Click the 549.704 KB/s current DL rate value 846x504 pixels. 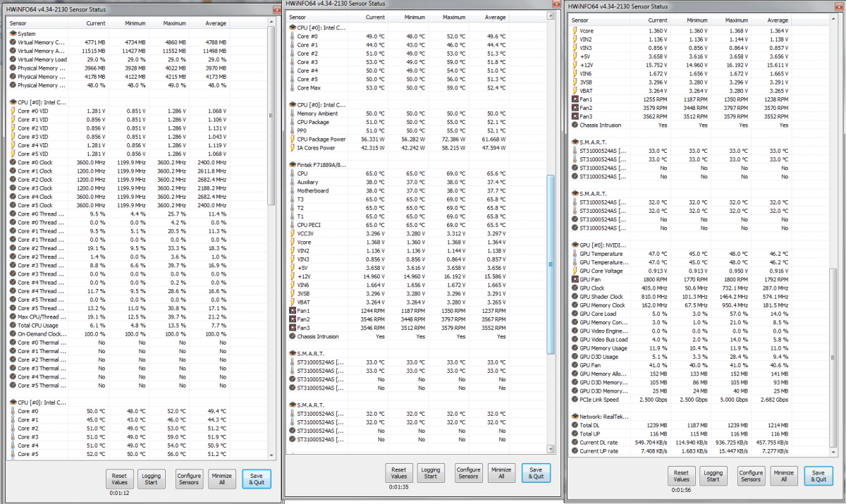651,443
